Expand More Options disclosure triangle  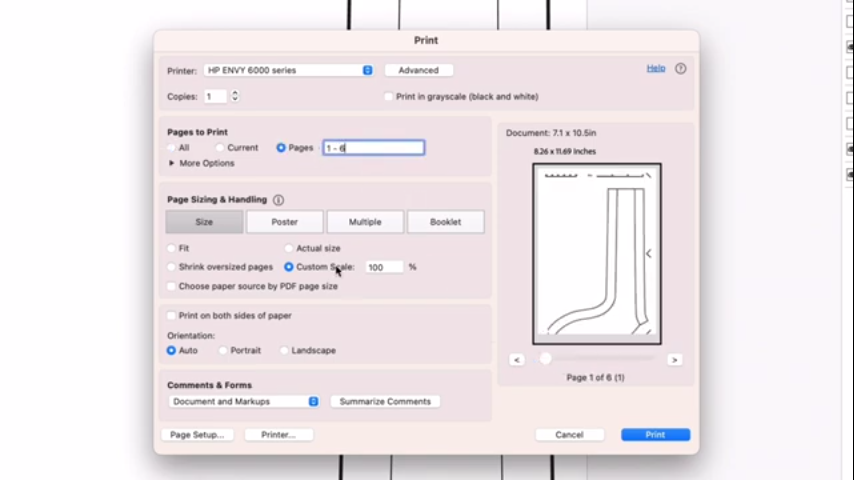pos(172,163)
